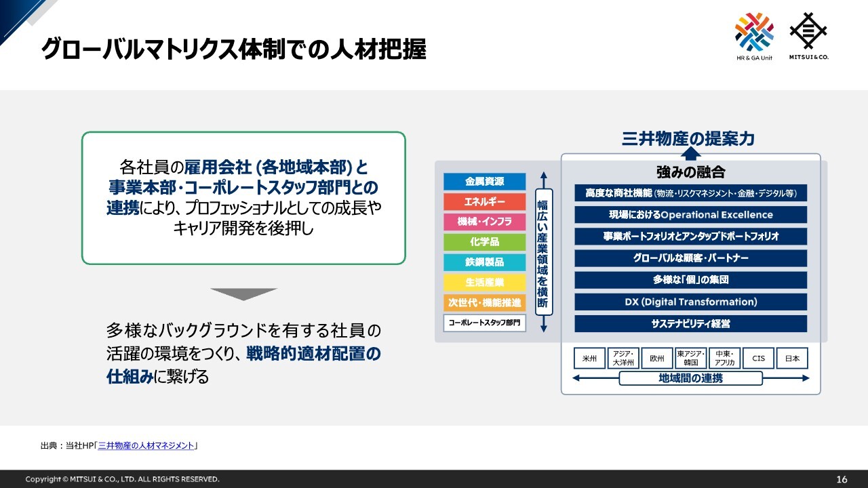Click the 機械・インフラ pink box
The image size is (868, 488).
coord(484,222)
